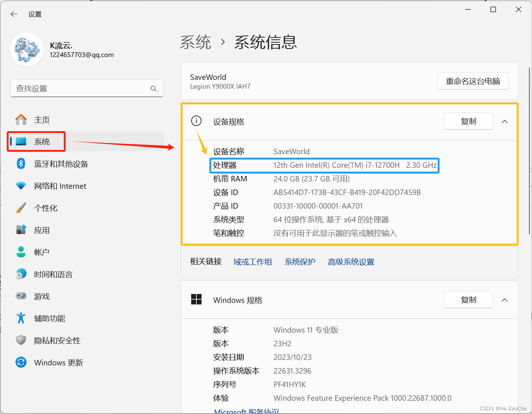Image resolution: width=532 pixels, height=414 pixels.
Task: Select 时间和语言 category
Action: pos(87,274)
